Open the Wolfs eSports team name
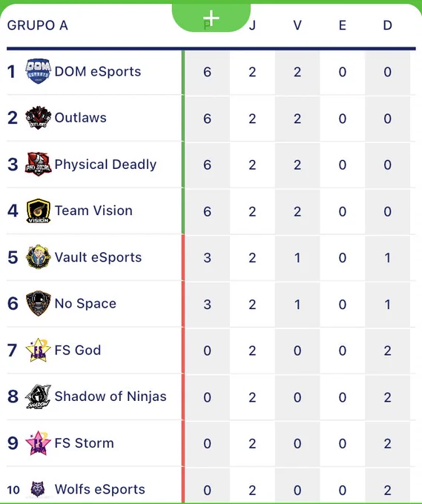The height and width of the screenshot is (504, 422). 100,489
